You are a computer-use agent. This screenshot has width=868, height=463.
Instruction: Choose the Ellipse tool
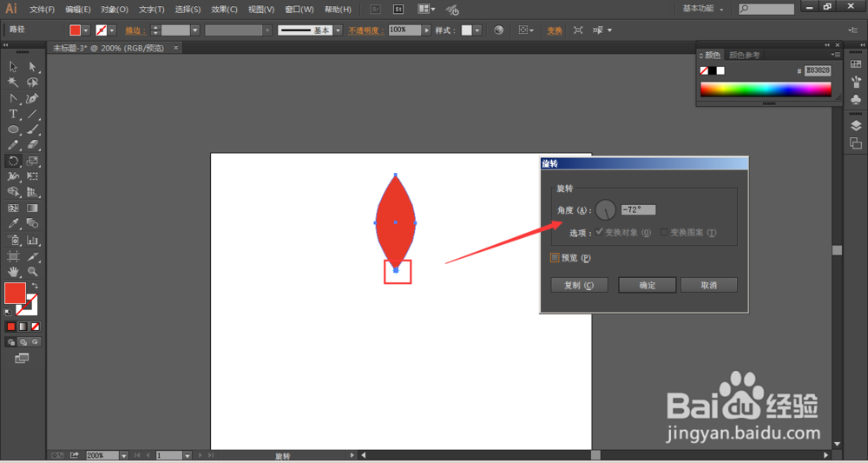point(13,129)
